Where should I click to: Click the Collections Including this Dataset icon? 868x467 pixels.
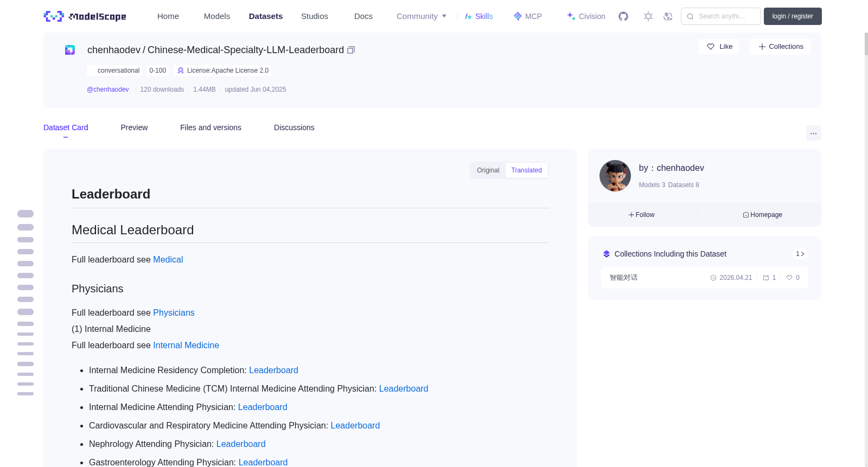coord(607,254)
